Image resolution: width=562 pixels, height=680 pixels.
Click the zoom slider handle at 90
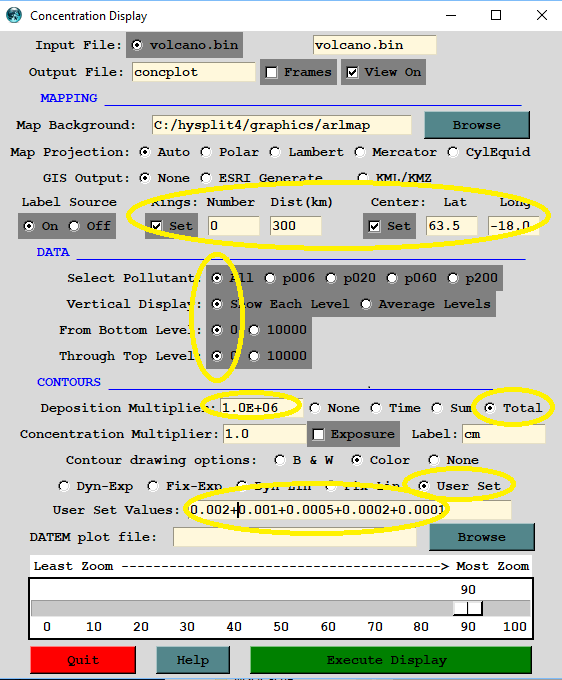[468, 608]
